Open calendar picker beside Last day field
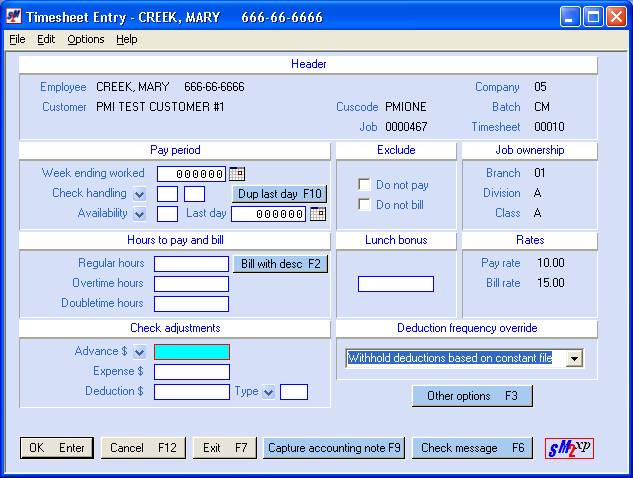The image size is (633, 478). (318, 214)
